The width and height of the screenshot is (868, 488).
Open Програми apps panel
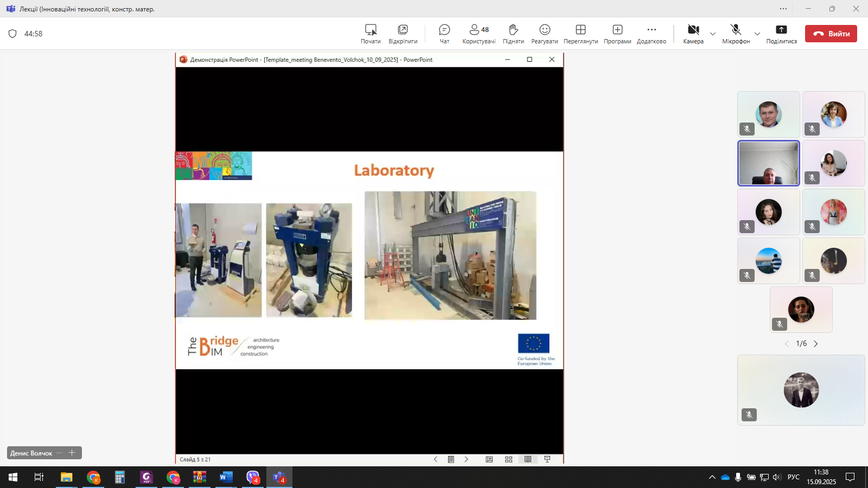click(617, 34)
